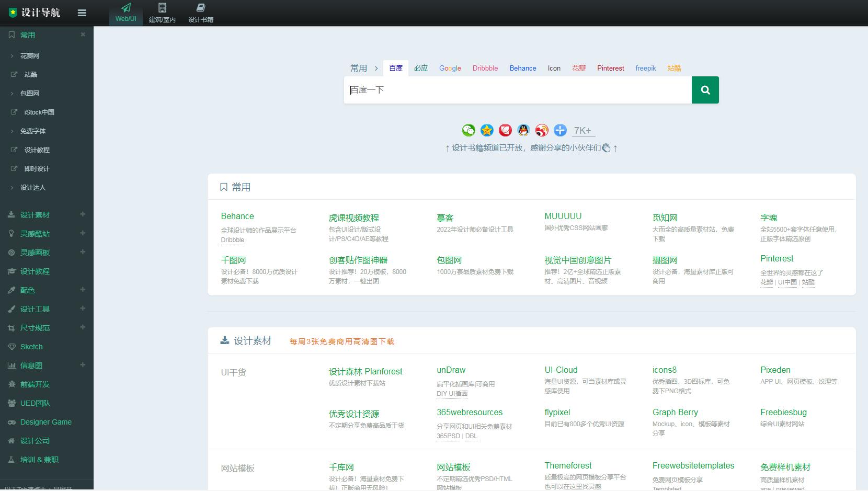Click inside the Baidu search input box
This screenshot has height=491, width=868.
coord(518,89)
